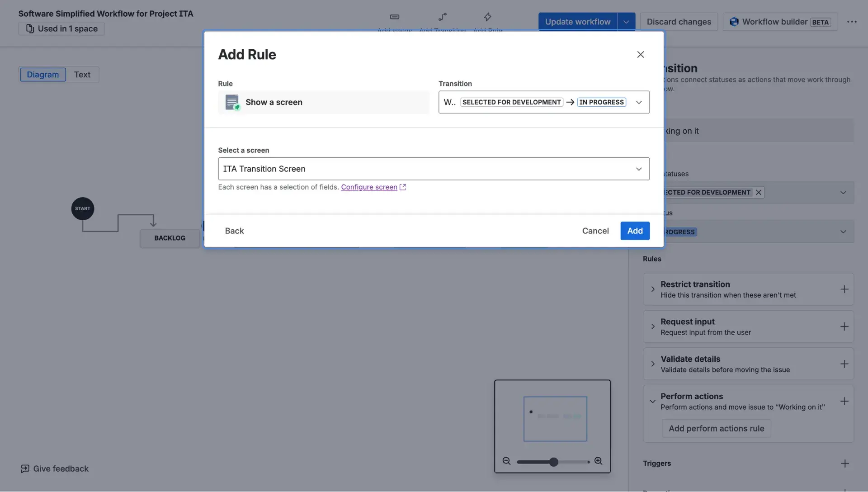Click the Add Rule lightning bolt icon
Screen dimensions: 868x492
coord(487,17)
